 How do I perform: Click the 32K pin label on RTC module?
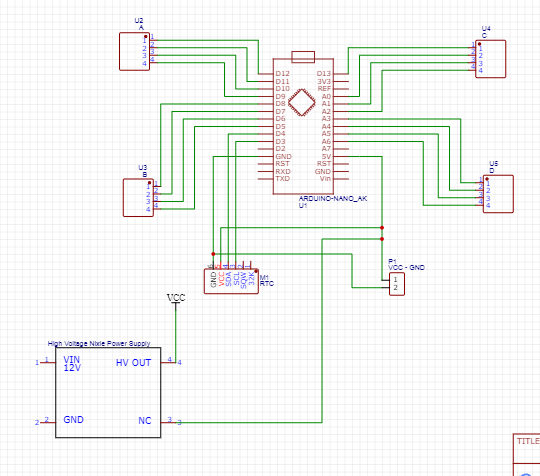pos(251,279)
